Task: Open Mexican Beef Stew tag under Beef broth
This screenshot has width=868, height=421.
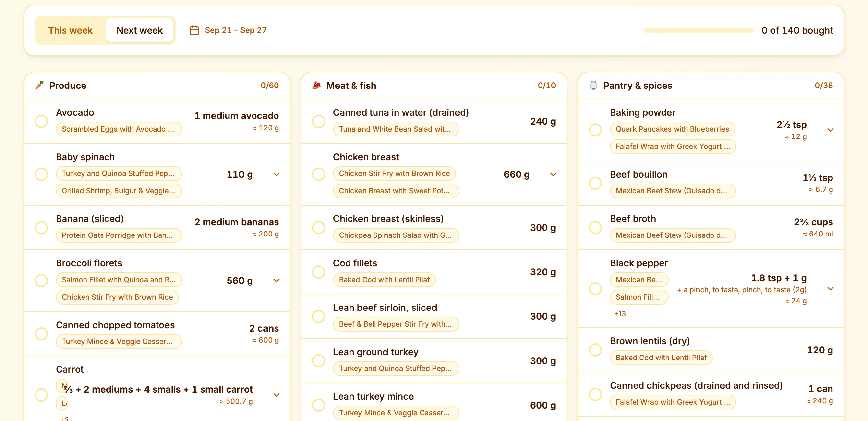Action: coord(673,235)
